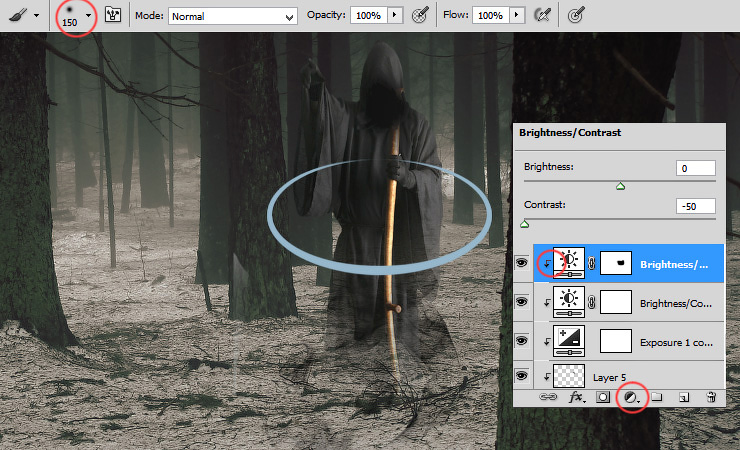Hide the selected Brightness/Contrast layer
This screenshot has height=450, width=740.
[521, 263]
